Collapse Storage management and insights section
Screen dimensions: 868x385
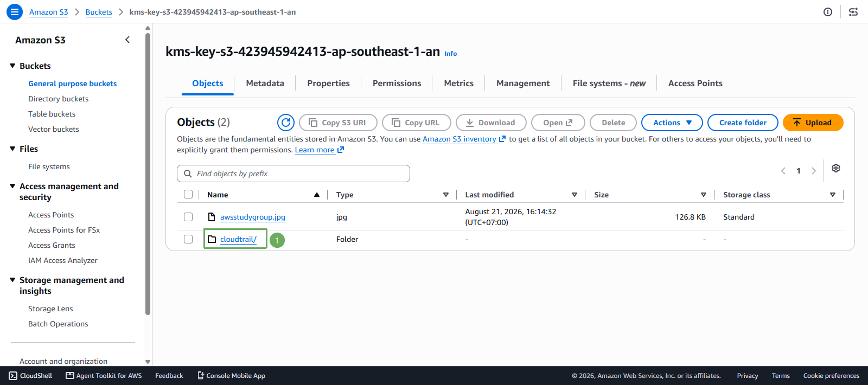[12, 280]
